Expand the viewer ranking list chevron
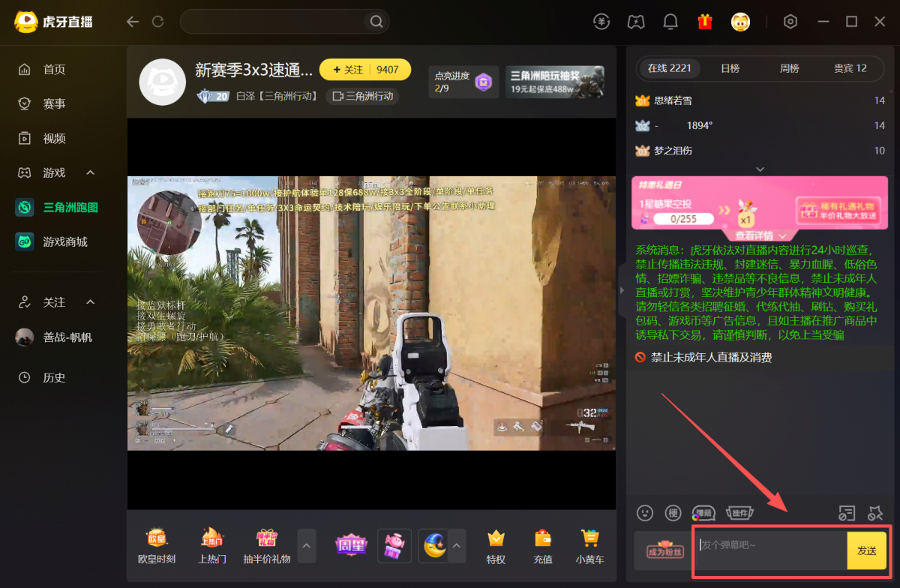Image resolution: width=900 pixels, height=588 pixels. click(760, 169)
